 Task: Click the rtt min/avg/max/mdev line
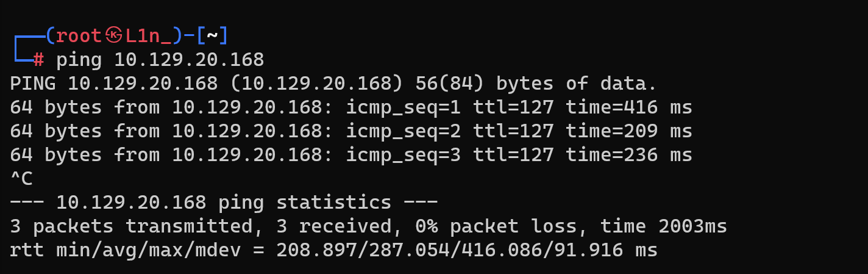click(x=333, y=250)
